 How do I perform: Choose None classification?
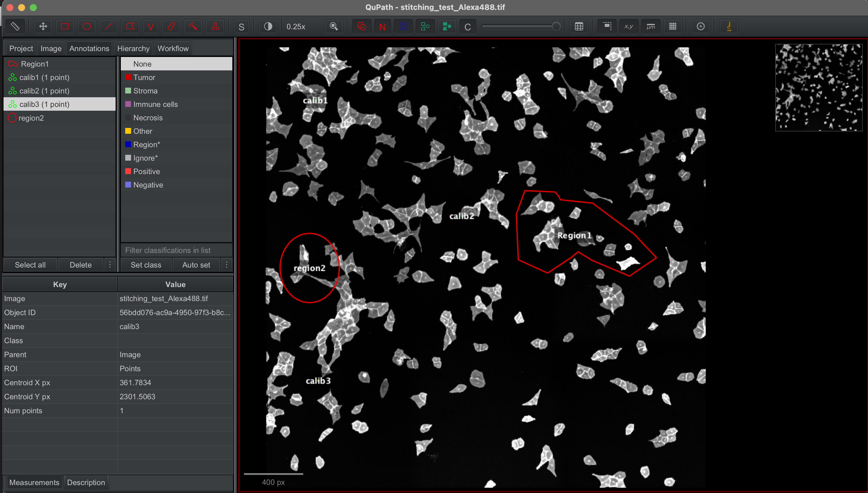point(176,64)
